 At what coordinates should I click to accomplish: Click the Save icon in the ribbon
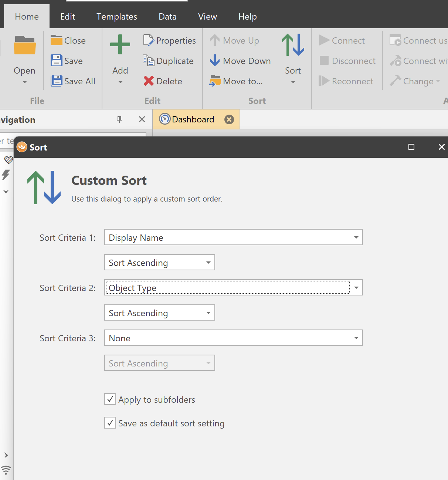(x=57, y=61)
